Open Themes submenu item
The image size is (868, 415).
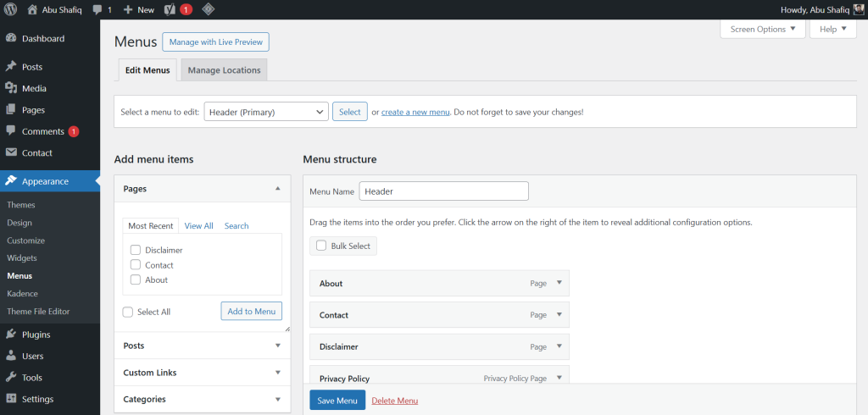click(21, 205)
